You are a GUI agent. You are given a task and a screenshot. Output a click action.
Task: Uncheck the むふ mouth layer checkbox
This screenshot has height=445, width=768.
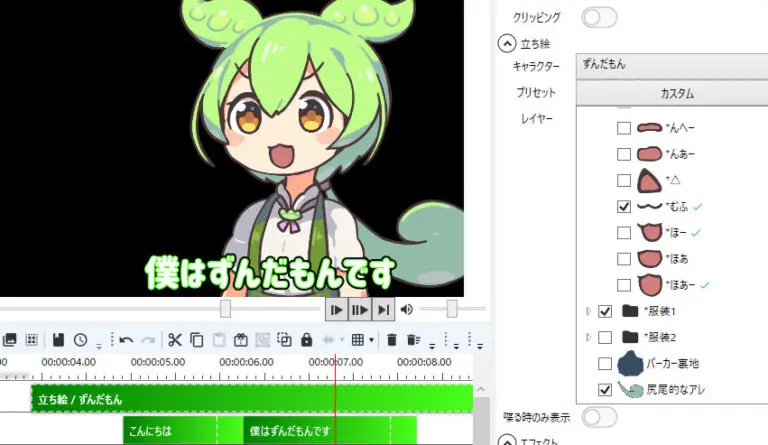pyautogui.click(x=624, y=207)
